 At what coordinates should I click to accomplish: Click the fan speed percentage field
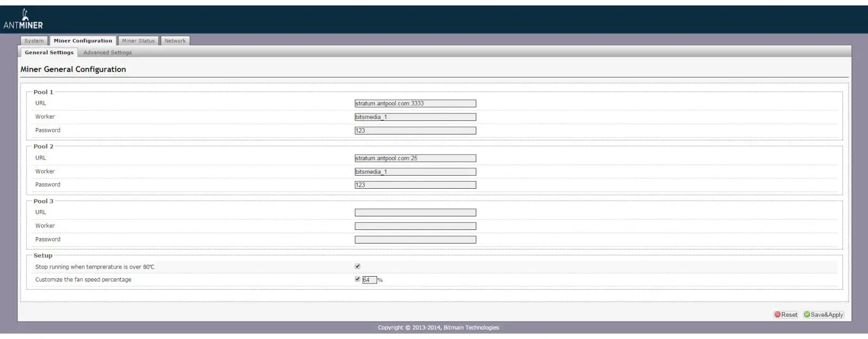click(369, 280)
